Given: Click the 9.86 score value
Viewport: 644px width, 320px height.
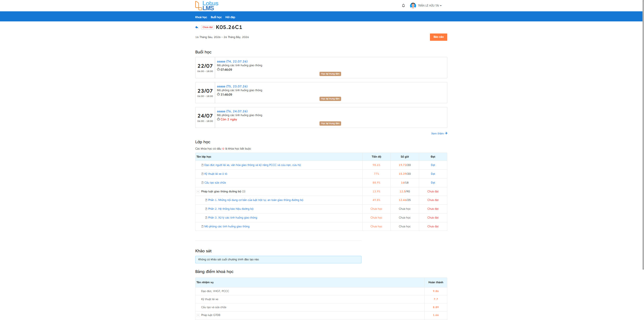Looking at the screenshot, I should coord(436,291).
